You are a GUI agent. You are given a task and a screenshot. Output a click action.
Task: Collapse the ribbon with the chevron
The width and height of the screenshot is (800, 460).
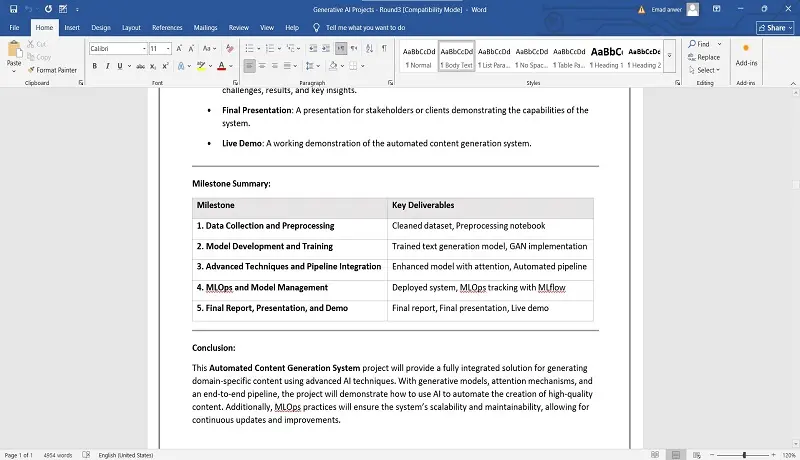click(793, 83)
